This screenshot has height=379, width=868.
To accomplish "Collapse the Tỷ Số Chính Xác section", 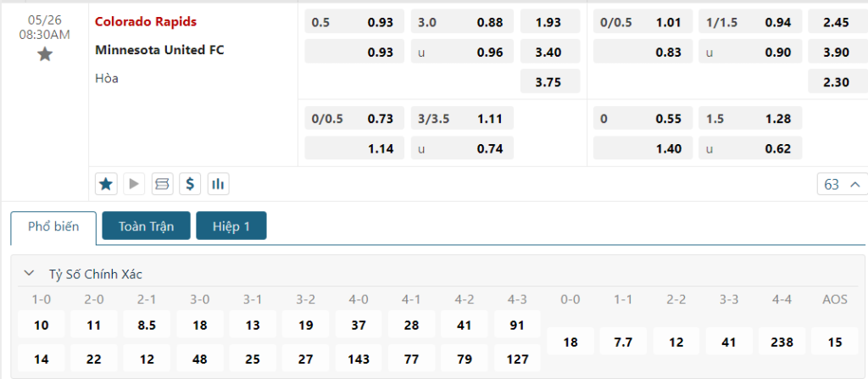I will tap(30, 274).
